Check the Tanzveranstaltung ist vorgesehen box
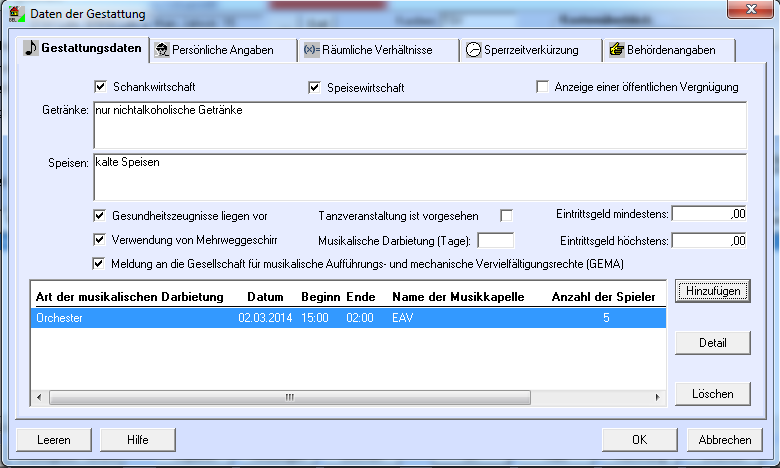This screenshot has width=780, height=468. tap(506, 215)
